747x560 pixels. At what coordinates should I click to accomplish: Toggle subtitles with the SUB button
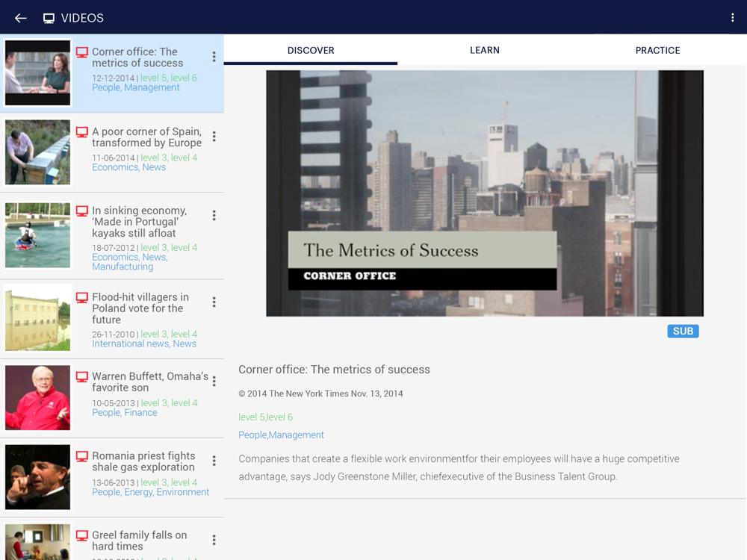pos(683,332)
